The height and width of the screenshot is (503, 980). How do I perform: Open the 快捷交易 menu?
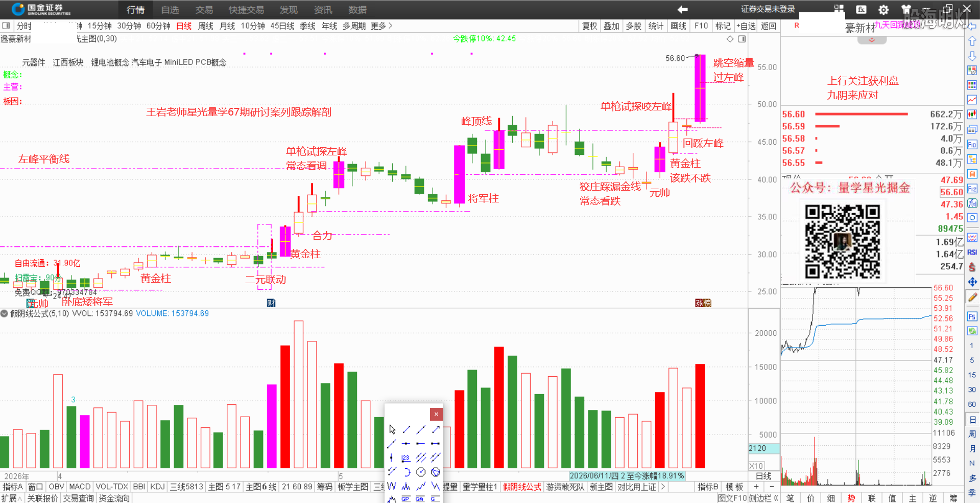pos(246,10)
